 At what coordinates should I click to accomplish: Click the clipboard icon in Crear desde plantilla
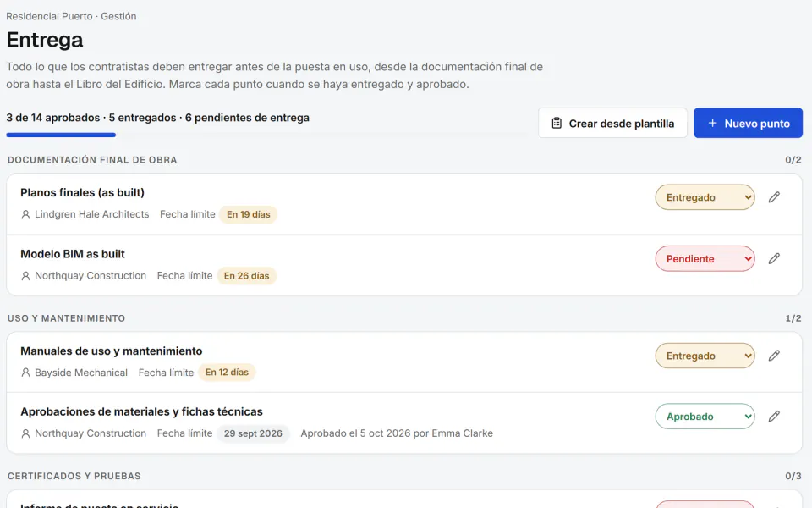click(x=557, y=124)
